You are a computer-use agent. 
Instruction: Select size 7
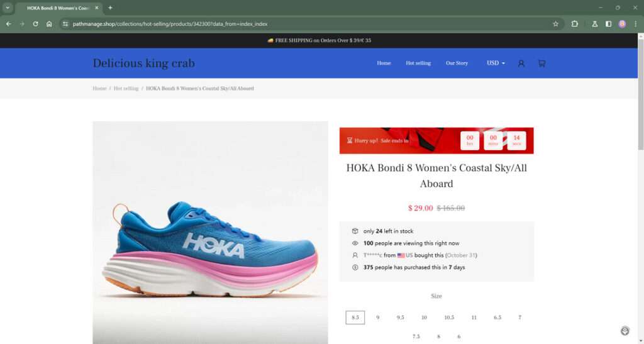(519, 318)
